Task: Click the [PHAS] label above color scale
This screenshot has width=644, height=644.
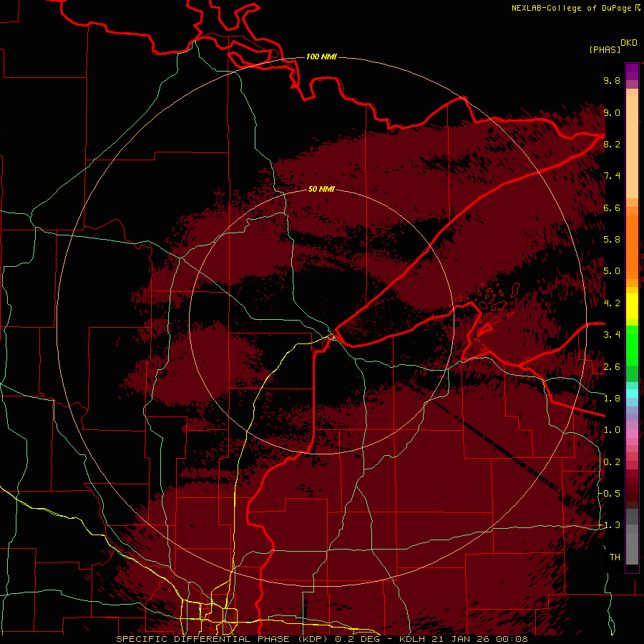Action: click(605, 49)
